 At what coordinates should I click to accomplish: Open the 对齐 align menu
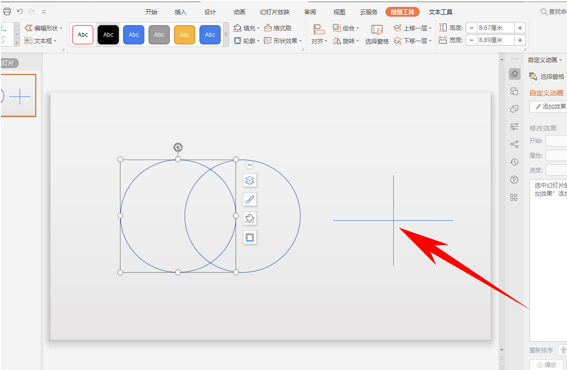pos(319,34)
